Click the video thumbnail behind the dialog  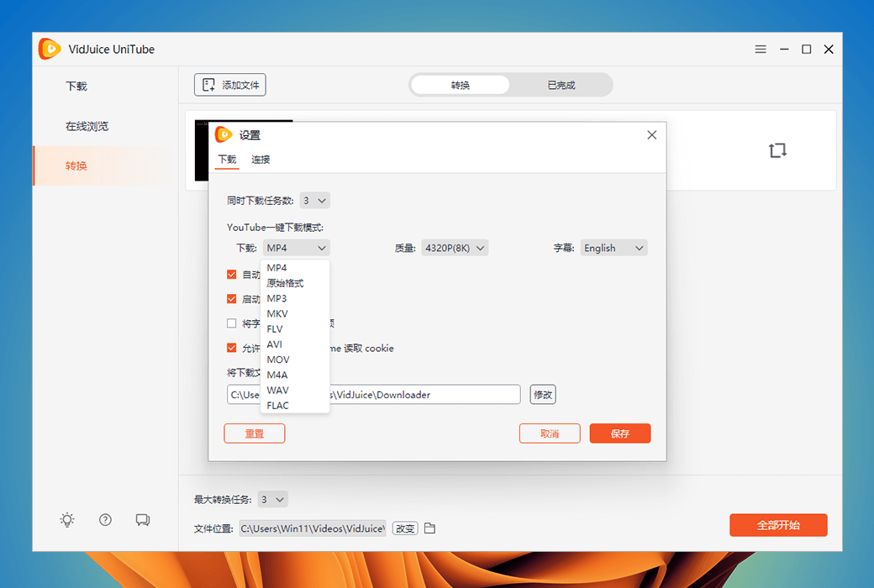(x=201, y=150)
